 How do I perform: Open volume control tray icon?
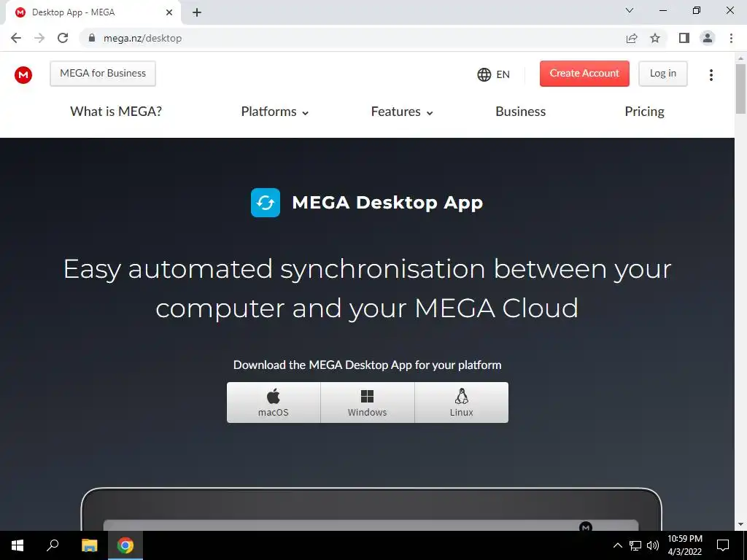653,545
